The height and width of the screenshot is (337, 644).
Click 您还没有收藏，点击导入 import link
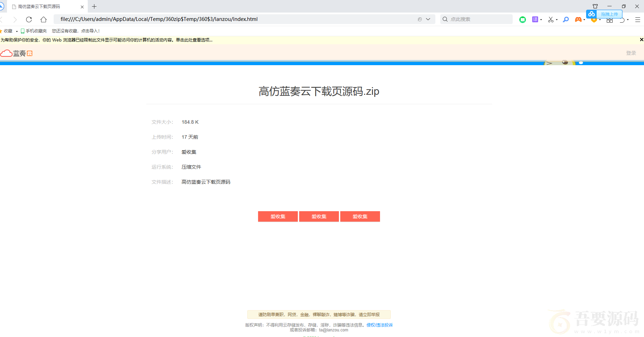coord(76,31)
